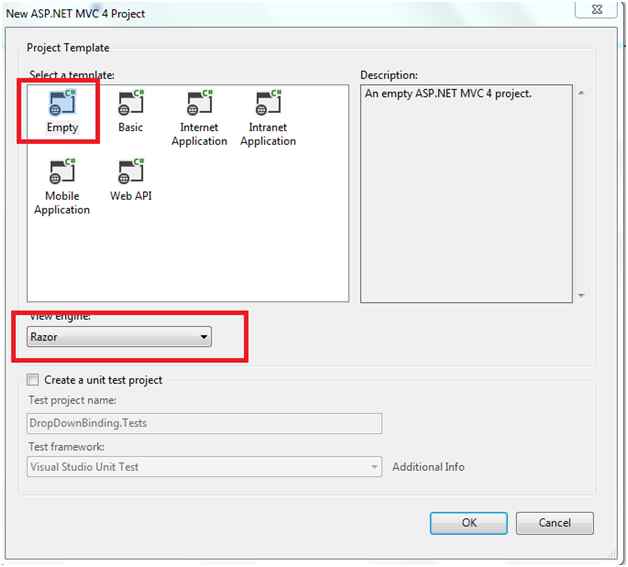
Task: Select the Basic project template icon
Action: click(131, 103)
